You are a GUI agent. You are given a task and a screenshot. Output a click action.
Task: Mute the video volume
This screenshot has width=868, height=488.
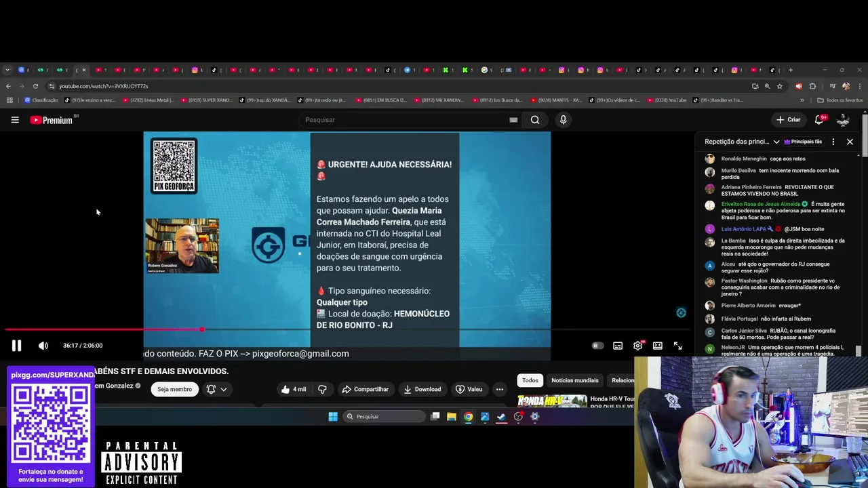tap(43, 346)
